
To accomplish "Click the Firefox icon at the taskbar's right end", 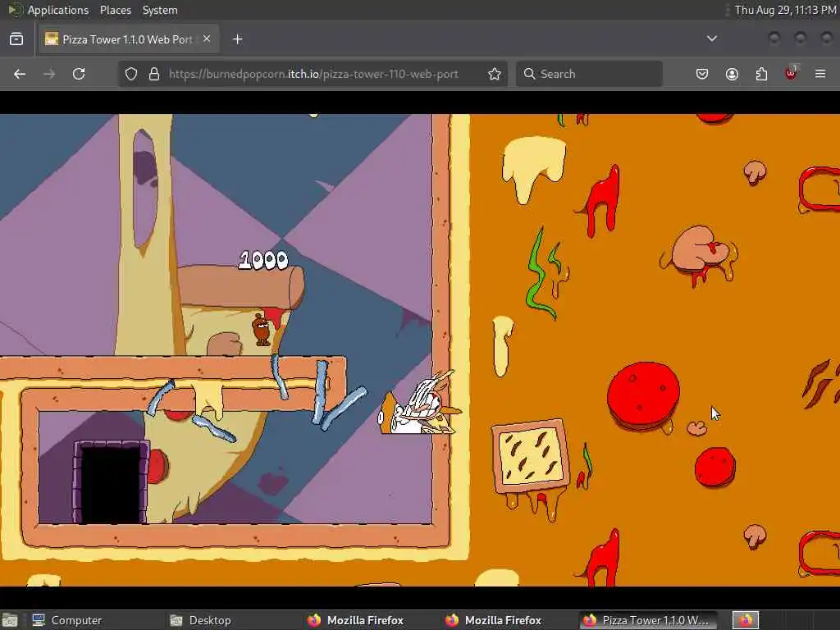I will click(746, 620).
